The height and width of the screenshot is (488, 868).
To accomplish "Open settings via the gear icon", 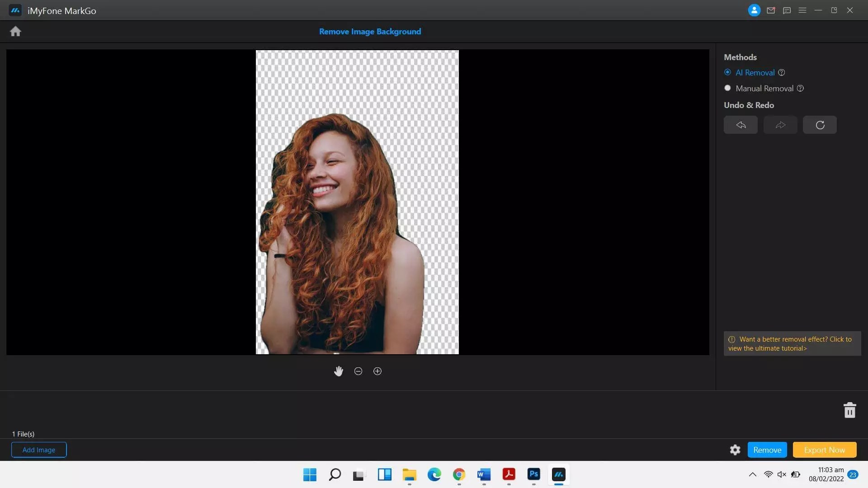I will click(x=735, y=450).
